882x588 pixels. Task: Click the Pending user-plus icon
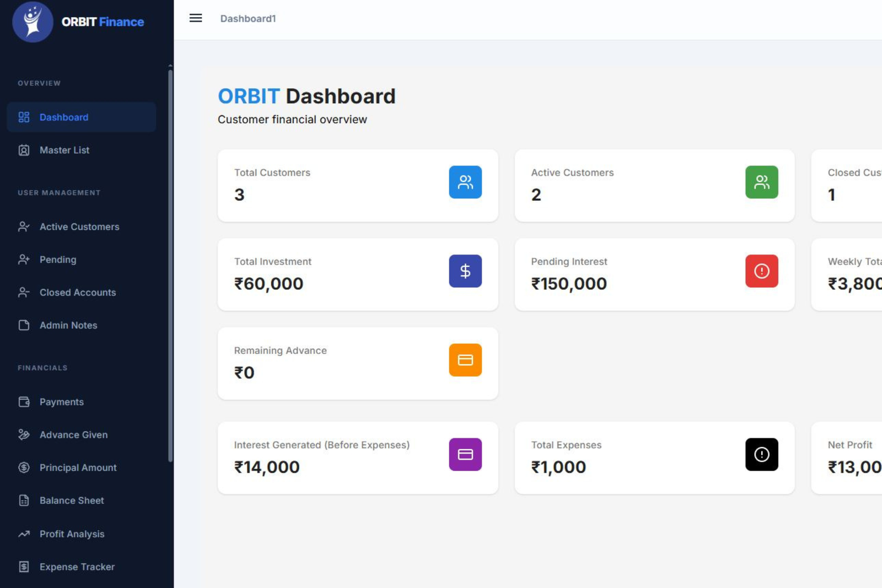[24, 260]
